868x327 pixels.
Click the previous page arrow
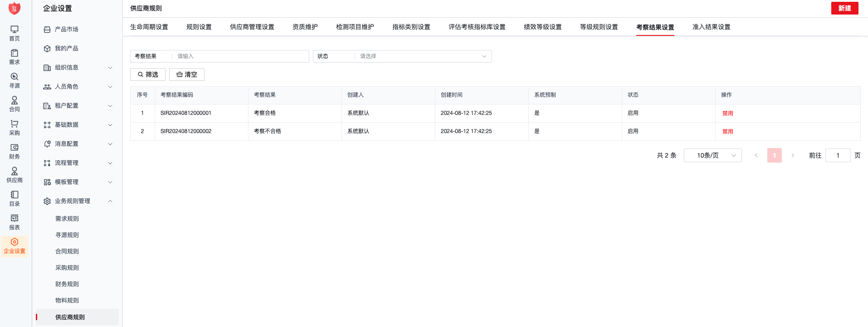[x=756, y=155]
